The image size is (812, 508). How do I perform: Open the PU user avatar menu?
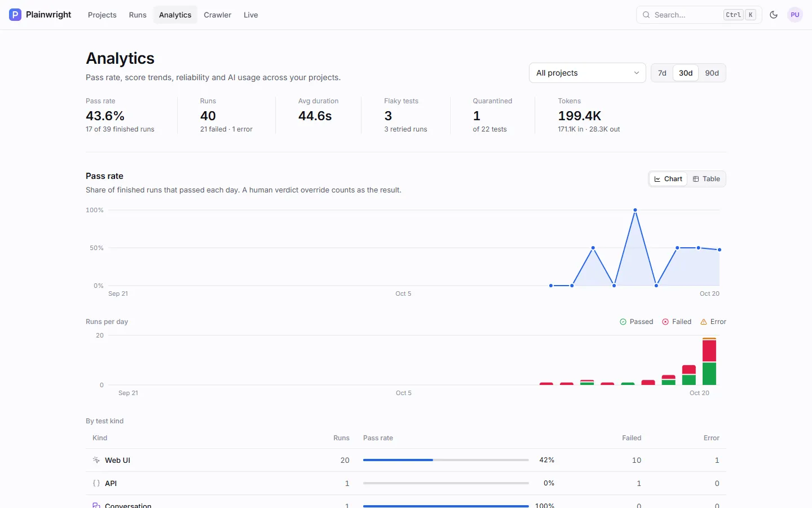pos(795,15)
